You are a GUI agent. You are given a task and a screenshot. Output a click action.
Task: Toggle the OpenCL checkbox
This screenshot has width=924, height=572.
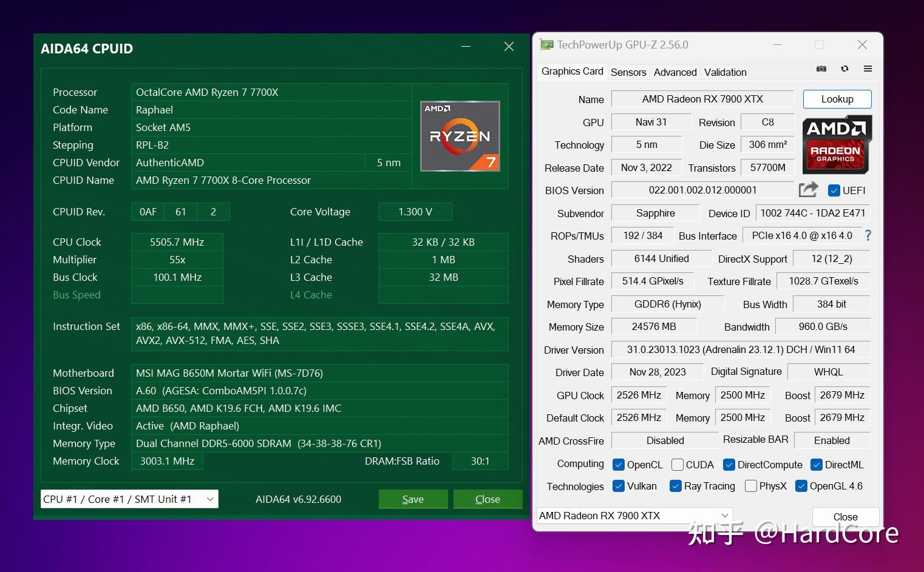pos(619,465)
